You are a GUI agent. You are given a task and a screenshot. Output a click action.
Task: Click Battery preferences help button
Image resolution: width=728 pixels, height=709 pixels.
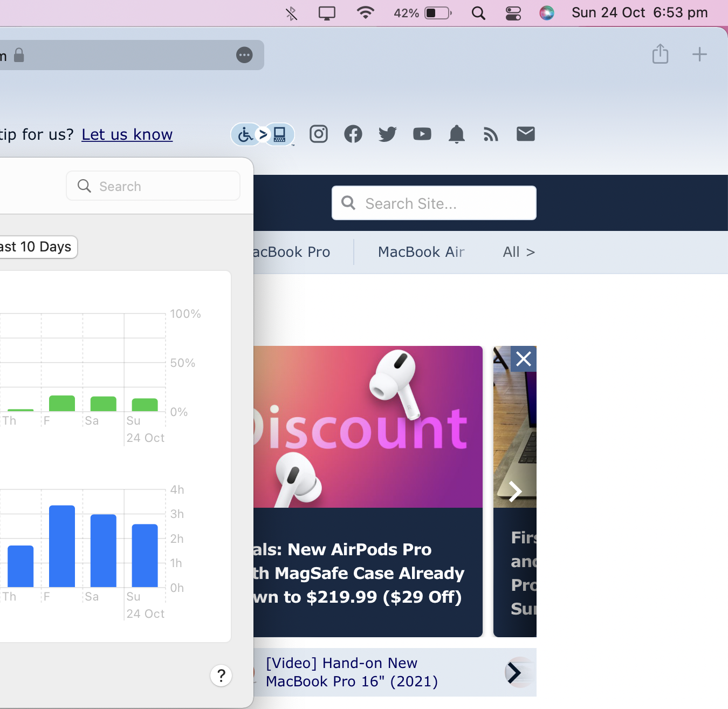click(x=221, y=676)
